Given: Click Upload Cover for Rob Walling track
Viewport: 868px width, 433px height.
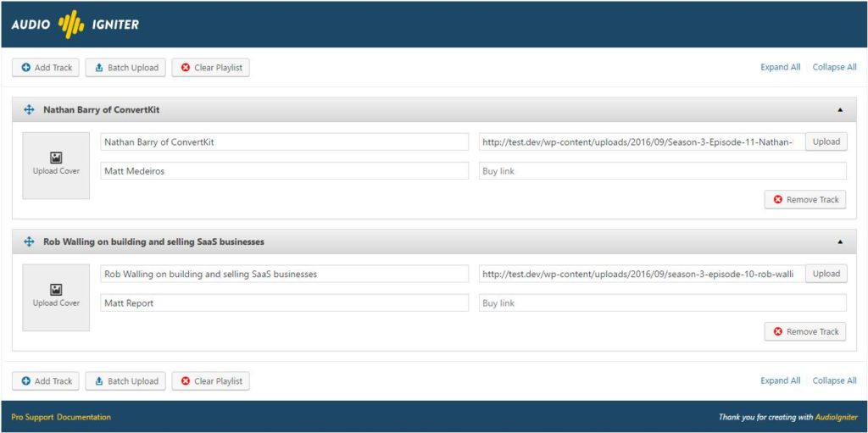Looking at the screenshot, I should tap(56, 297).
